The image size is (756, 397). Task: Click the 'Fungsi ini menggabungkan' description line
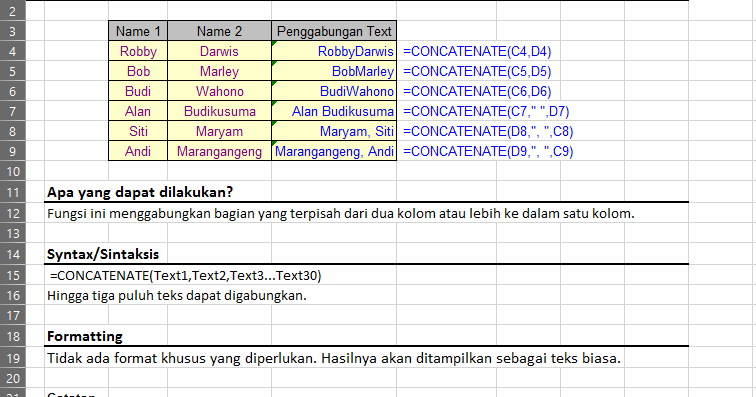(x=341, y=213)
